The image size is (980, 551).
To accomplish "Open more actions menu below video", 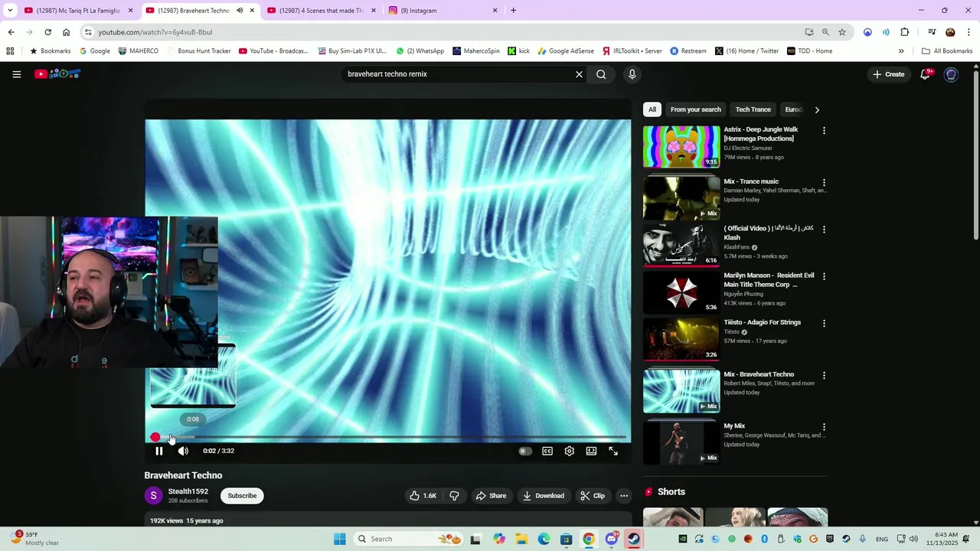I will [624, 496].
